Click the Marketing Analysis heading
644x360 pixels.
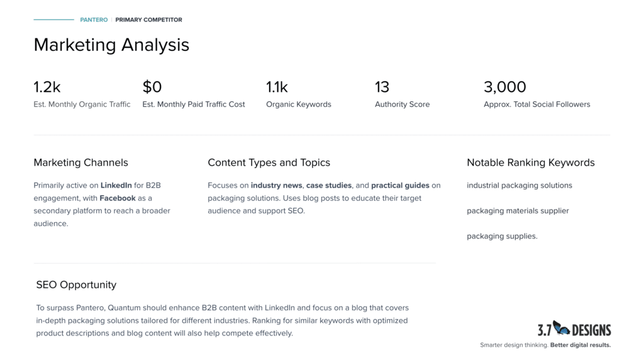111,45
